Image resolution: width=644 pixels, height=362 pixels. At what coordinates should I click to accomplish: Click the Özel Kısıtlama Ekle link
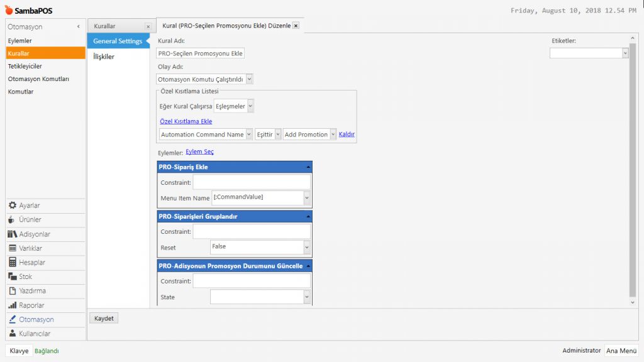186,121
